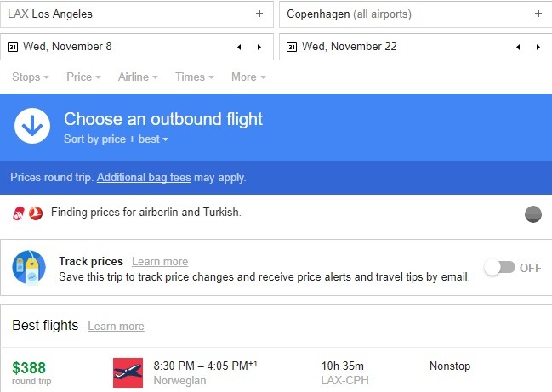Open the Stops filter dropdown
Viewport: 552px width, 392px height.
[x=31, y=77]
